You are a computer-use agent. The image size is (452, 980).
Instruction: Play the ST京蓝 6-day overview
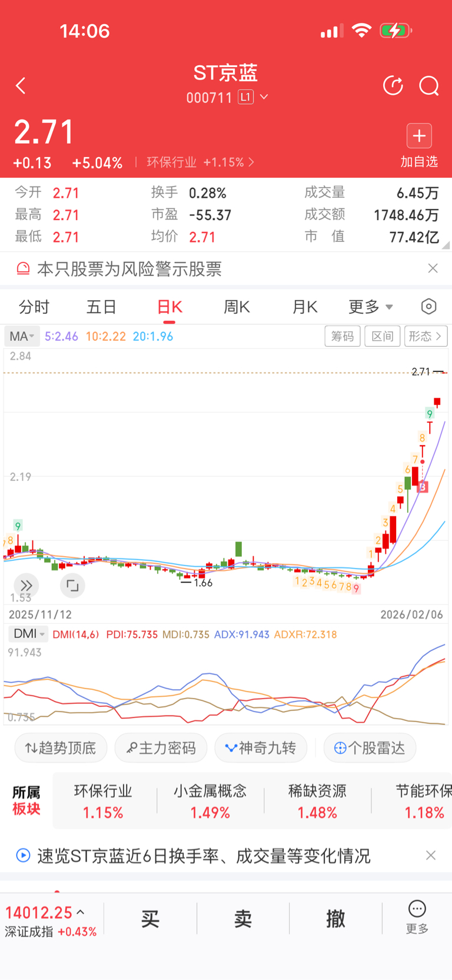coord(23,855)
